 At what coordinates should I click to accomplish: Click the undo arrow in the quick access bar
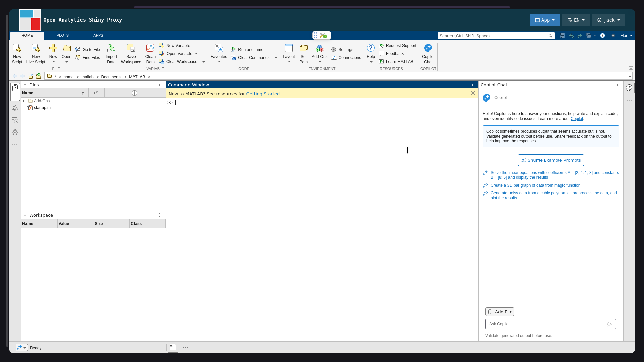tap(571, 36)
